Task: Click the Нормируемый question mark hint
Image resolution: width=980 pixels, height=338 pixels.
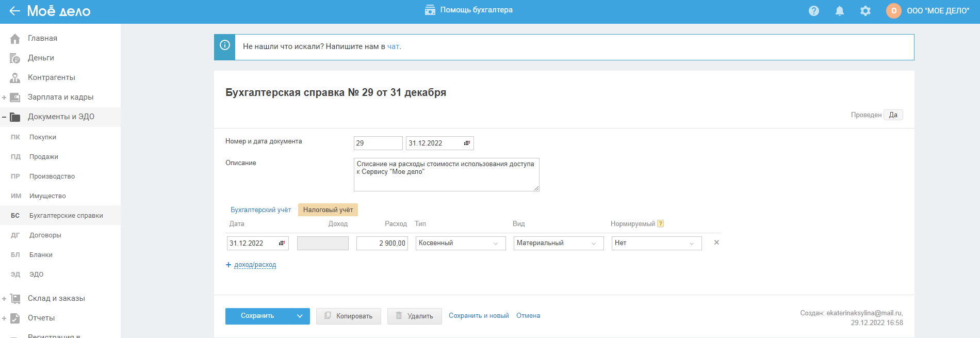Action: (x=661, y=224)
